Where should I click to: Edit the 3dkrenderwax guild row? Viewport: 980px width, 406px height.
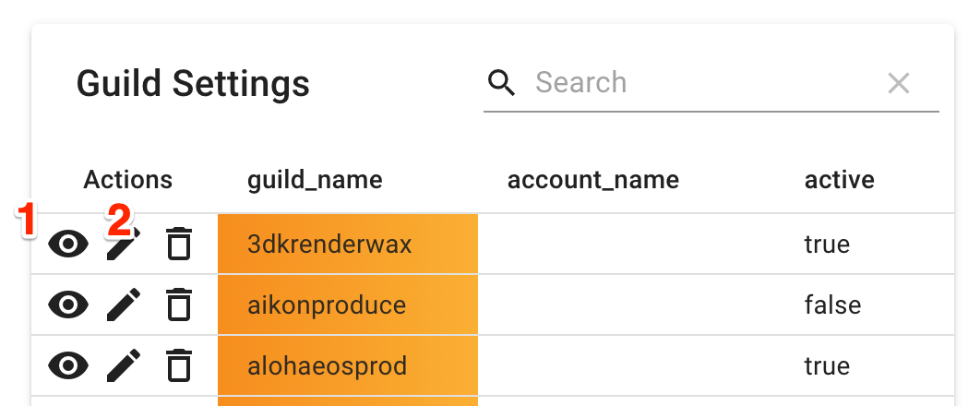click(124, 245)
